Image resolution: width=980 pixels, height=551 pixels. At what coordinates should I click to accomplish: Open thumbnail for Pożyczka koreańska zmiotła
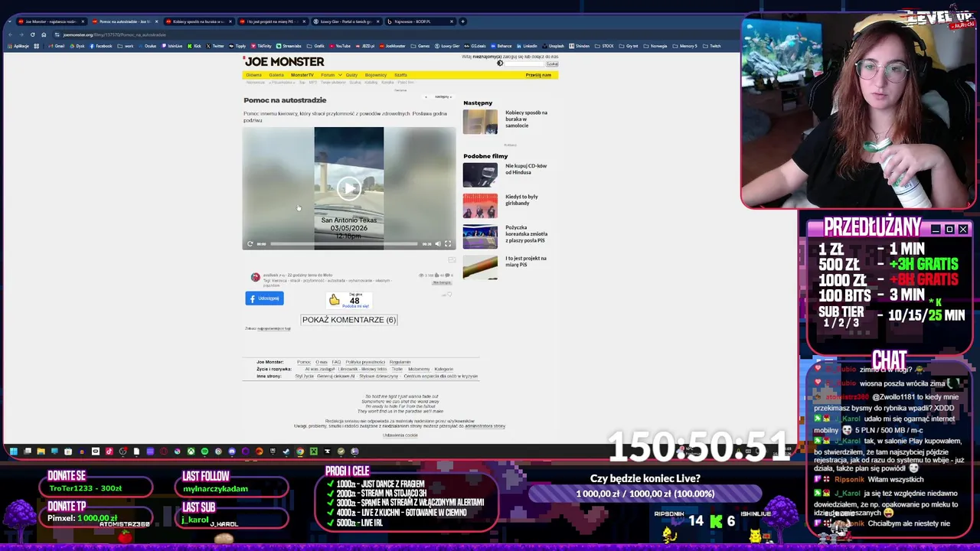click(480, 236)
